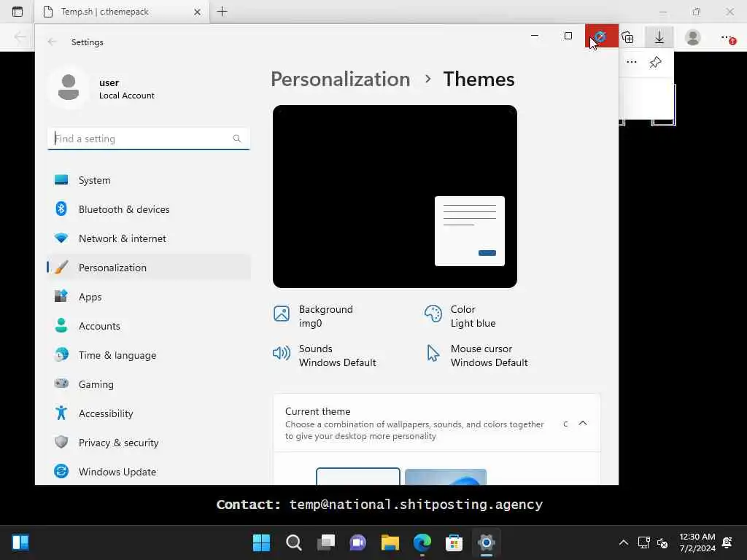
Task: Select the first theme thumbnail
Action: (x=357, y=477)
